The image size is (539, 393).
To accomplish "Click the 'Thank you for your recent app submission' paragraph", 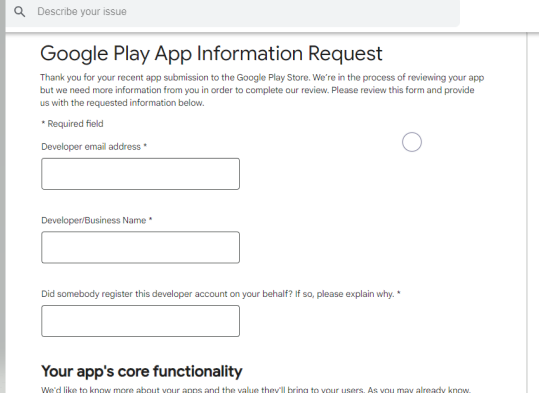I will (x=262, y=90).
